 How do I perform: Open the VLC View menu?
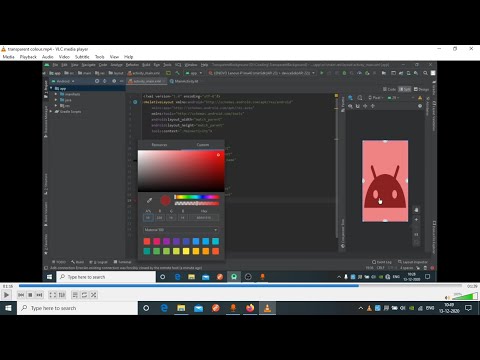(114, 57)
